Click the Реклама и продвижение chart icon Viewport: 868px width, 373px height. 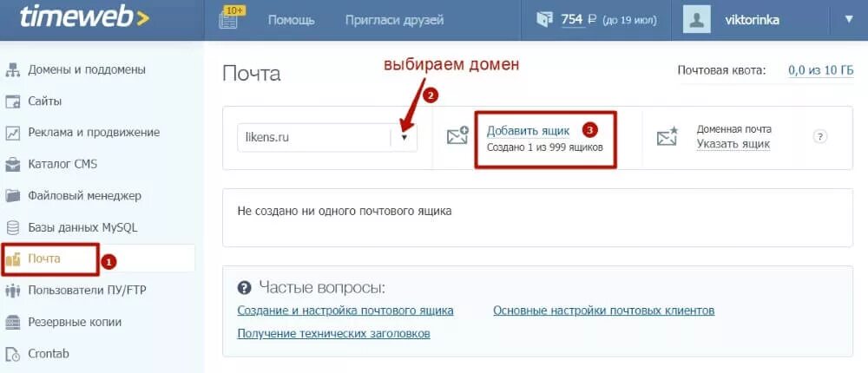tap(13, 133)
